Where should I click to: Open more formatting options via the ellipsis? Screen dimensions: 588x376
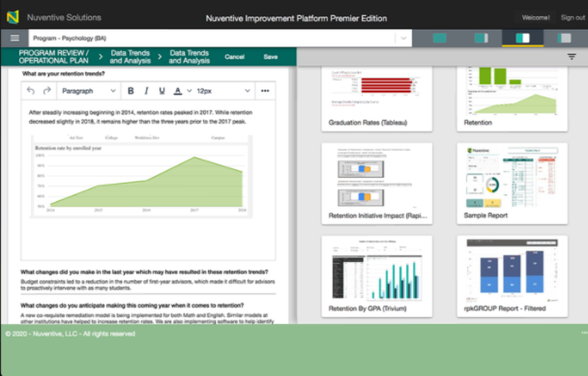click(x=265, y=91)
